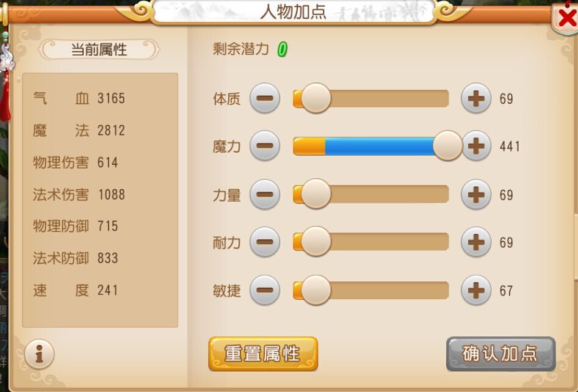The width and height of the screenshot is (578, 392).
Task: Select the 当前属性 header label
Action: pyautogui.click(x=99, y=49)
